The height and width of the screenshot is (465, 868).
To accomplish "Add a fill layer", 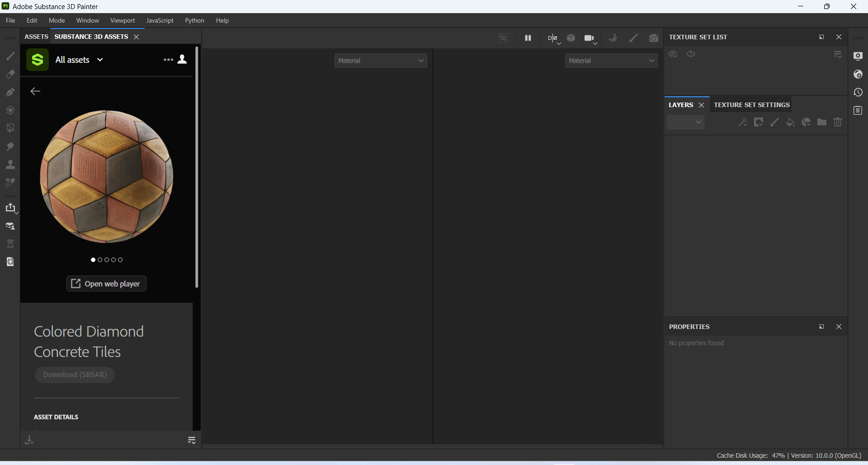I will (790, 122).
